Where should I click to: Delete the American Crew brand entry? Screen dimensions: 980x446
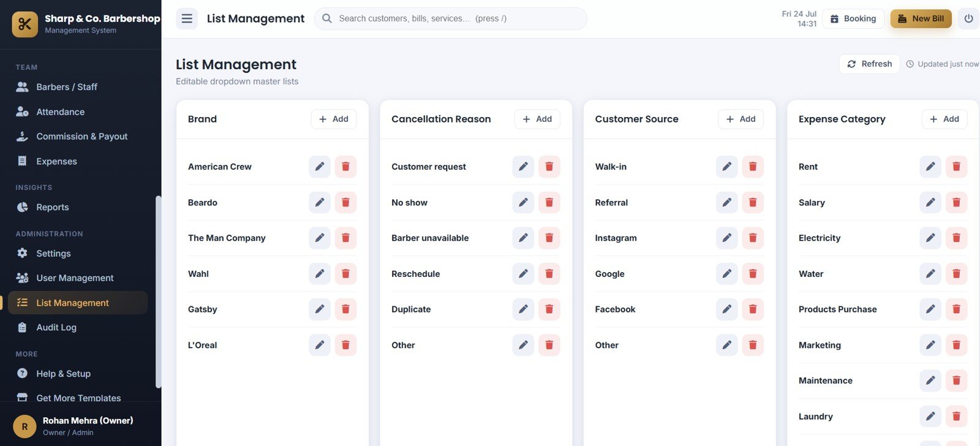345,167
